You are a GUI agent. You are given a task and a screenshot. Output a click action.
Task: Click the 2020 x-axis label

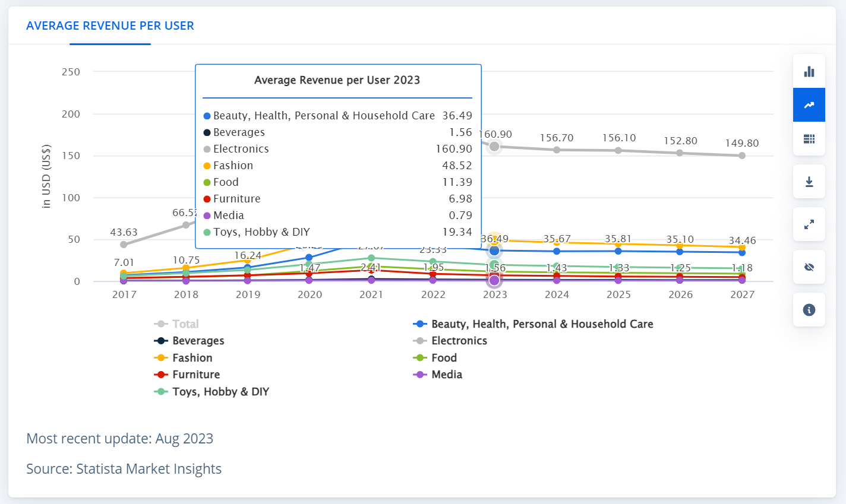point(310,294)
